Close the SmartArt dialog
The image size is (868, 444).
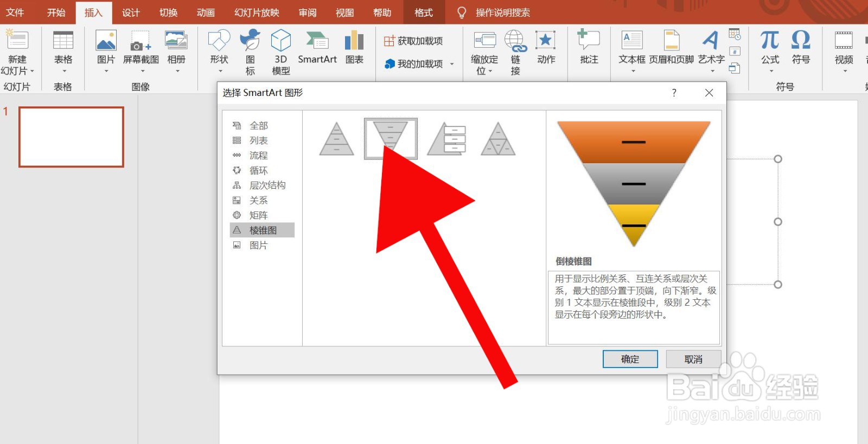(x=709, y=93)
